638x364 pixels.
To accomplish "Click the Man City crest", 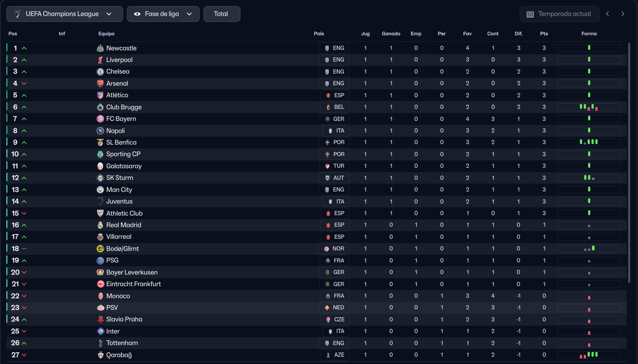I will [x=100, y=190].
